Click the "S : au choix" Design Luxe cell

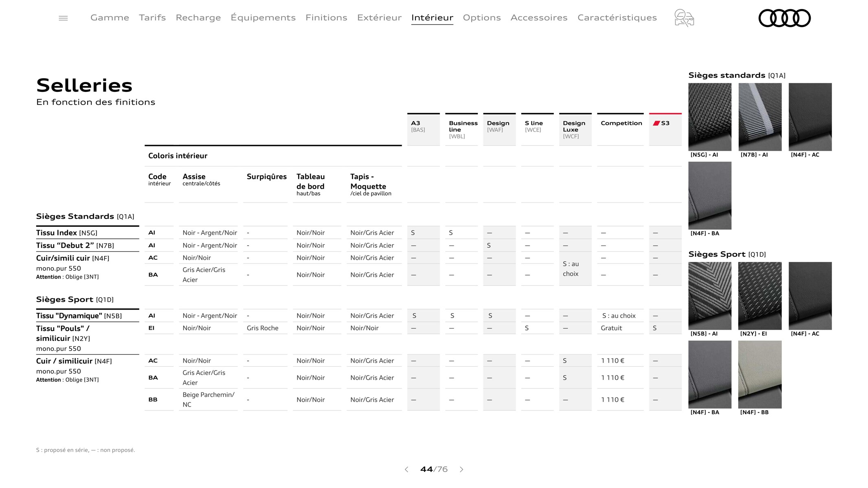coord(571,269)
